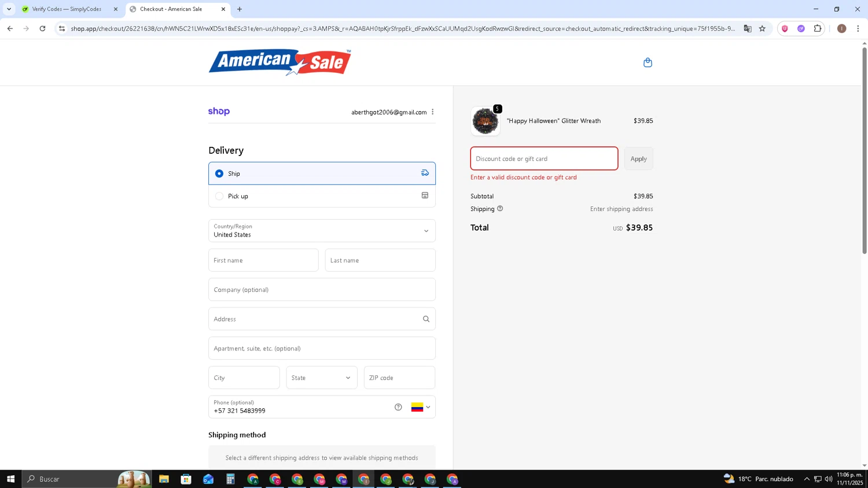Viewport: 868px width, 488px height.
Task: Open the Calculator from taskbar
Action: [x=230, y=479]
